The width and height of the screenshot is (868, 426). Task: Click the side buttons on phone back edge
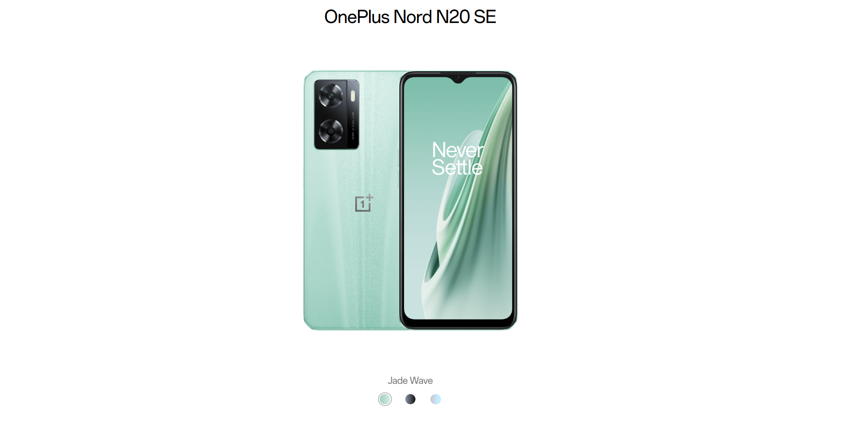[398, 169]
